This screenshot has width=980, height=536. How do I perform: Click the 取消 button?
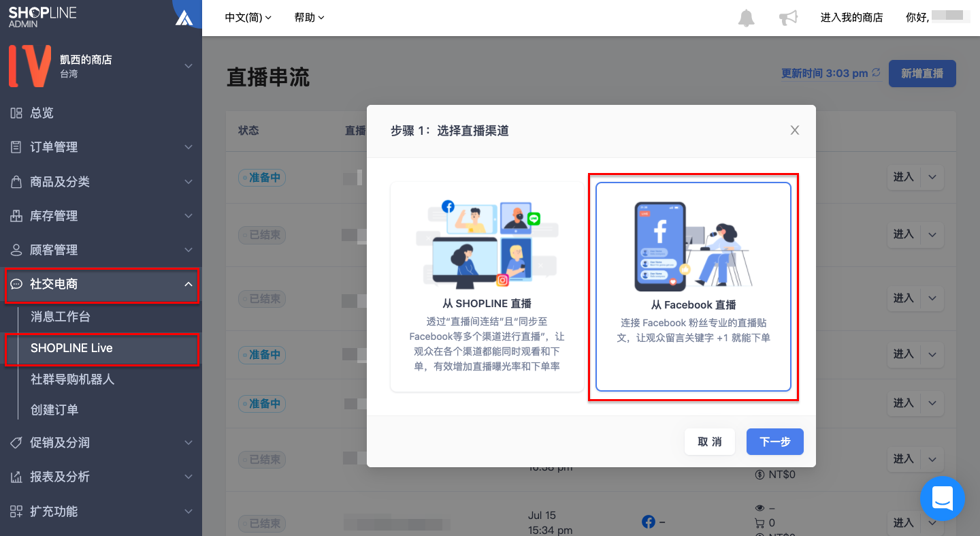pyautogui.click(x=710, y=441)
